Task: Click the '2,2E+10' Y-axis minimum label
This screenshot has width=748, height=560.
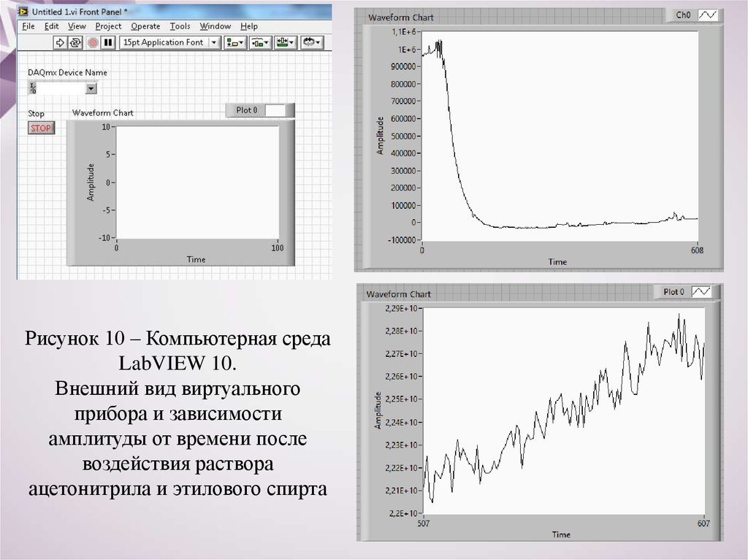Action: point(403,513)
